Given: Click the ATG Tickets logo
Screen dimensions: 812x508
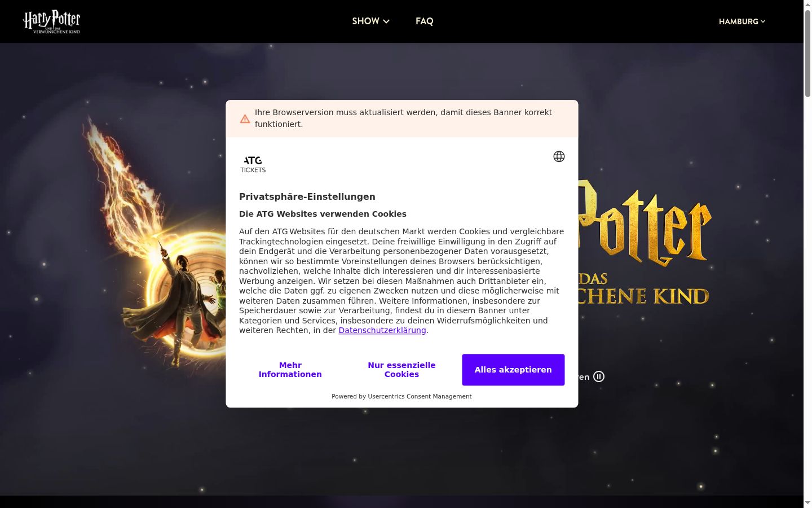Looking at the screenshot, I should tap(253, 164).
